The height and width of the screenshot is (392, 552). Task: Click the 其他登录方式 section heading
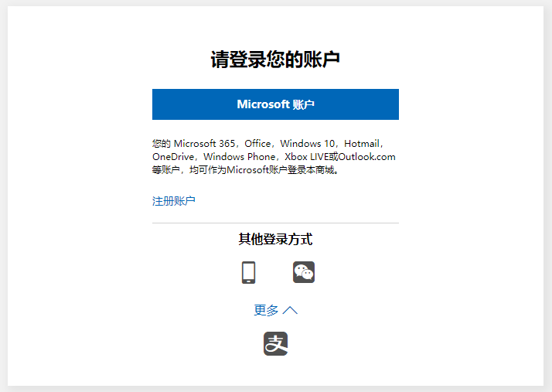click(275, 239)
